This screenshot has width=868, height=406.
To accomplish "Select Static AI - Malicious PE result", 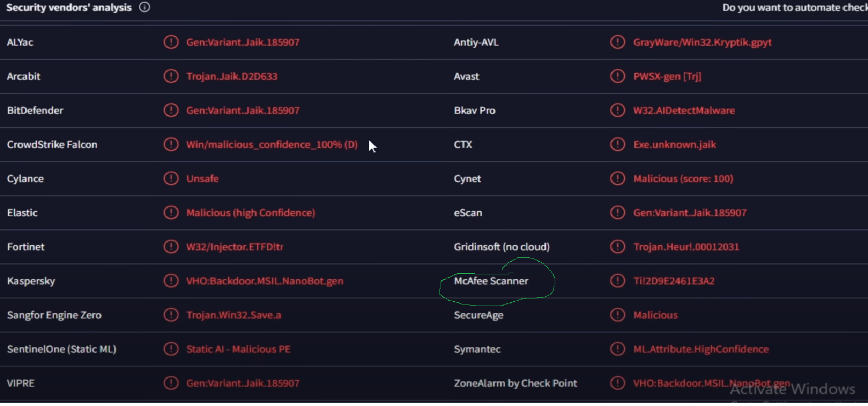I will coord(238,349).
